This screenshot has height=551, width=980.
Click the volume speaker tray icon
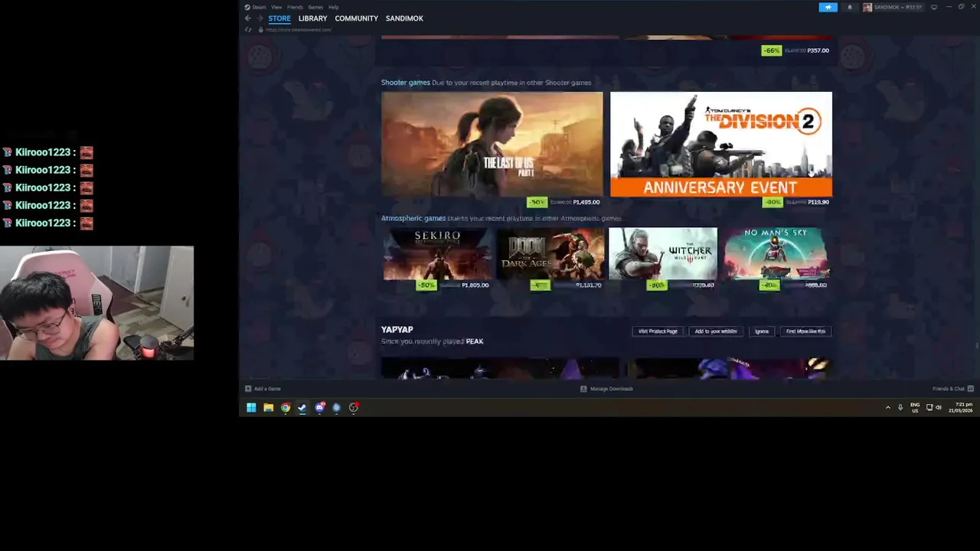(939, 407)
